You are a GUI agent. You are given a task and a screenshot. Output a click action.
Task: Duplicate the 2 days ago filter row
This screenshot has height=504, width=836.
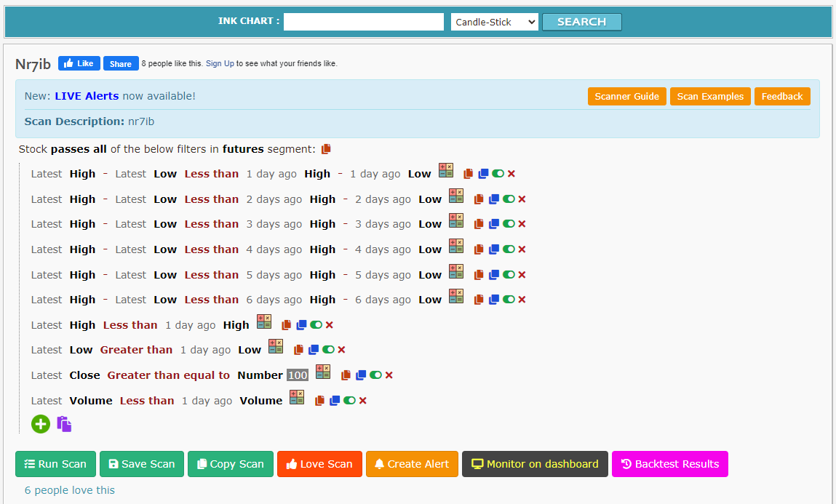click(x=494, y=199)
